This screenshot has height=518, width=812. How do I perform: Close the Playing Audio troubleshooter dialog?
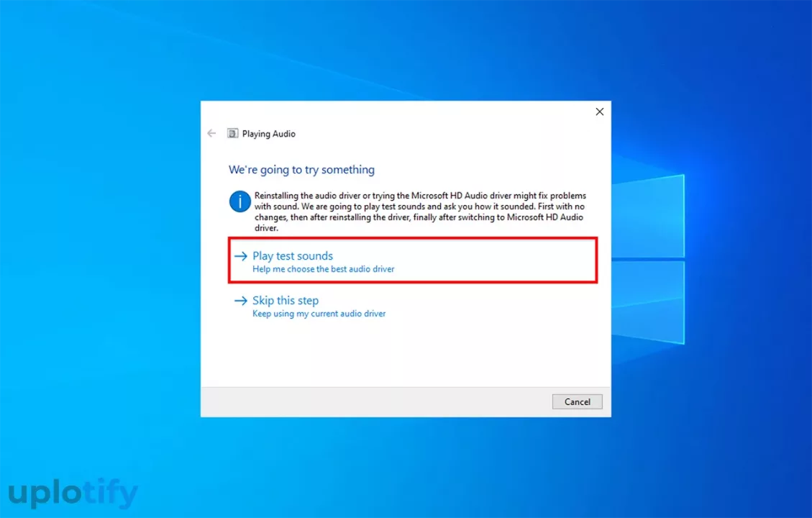pyautogui.click(x=599, y=112)
